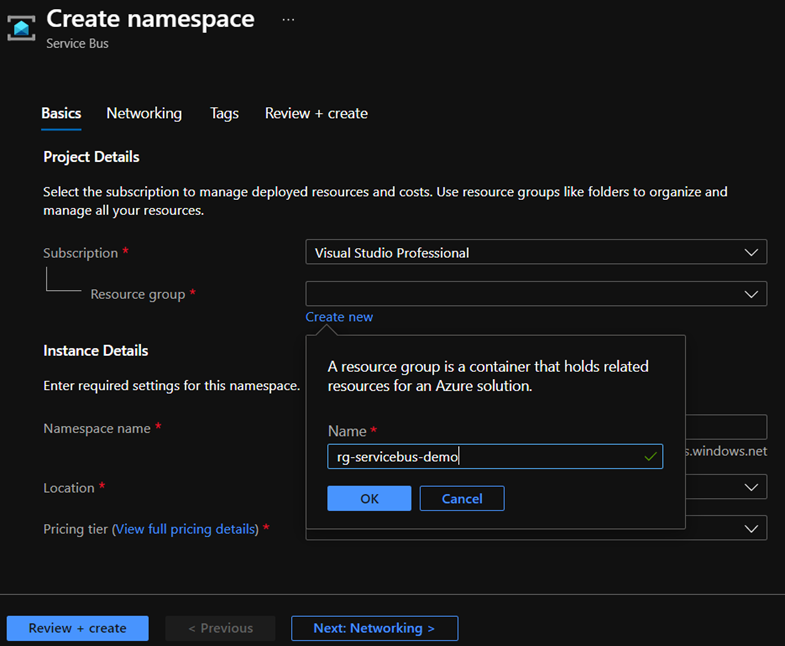Click the Project Details heading

click(x=91, y=157)
